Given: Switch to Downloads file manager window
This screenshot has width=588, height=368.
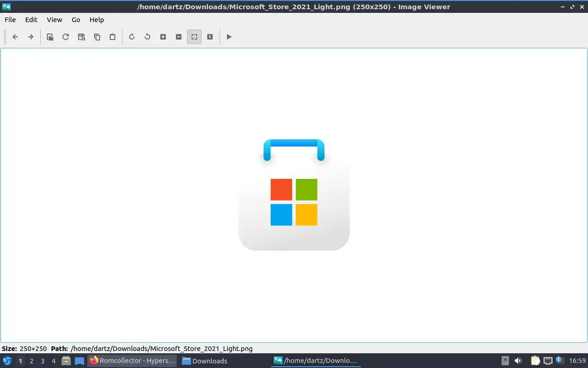Looking at the screenshot, I should coord(224,361).
